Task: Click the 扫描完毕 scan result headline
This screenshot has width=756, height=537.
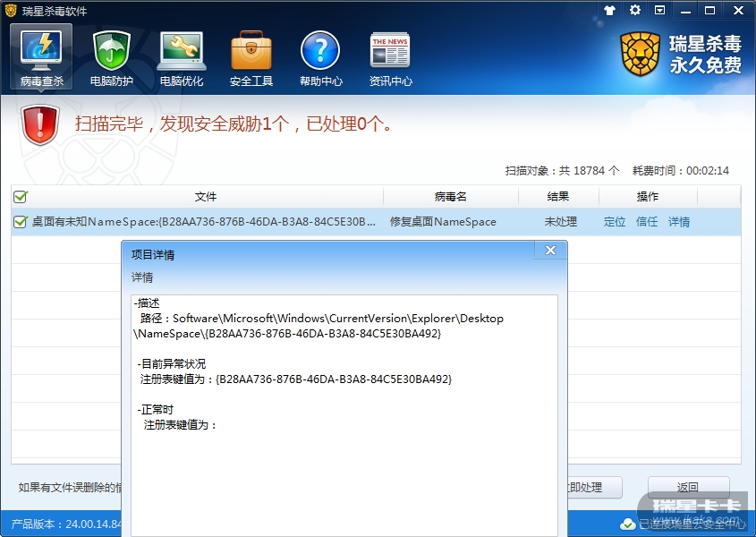Action: coord(234,124)
